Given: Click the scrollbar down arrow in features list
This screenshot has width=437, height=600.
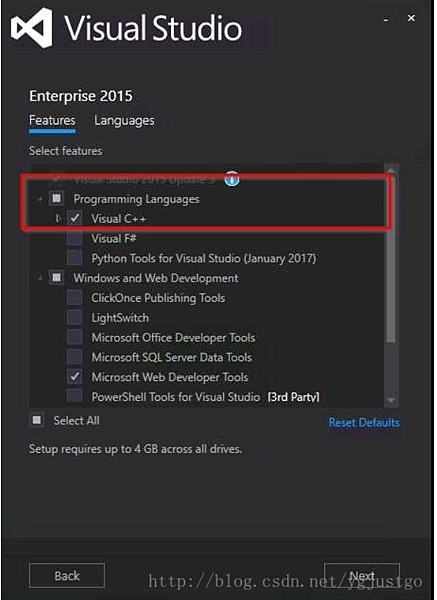Looking at the screenshot, I should pos(391,400).
